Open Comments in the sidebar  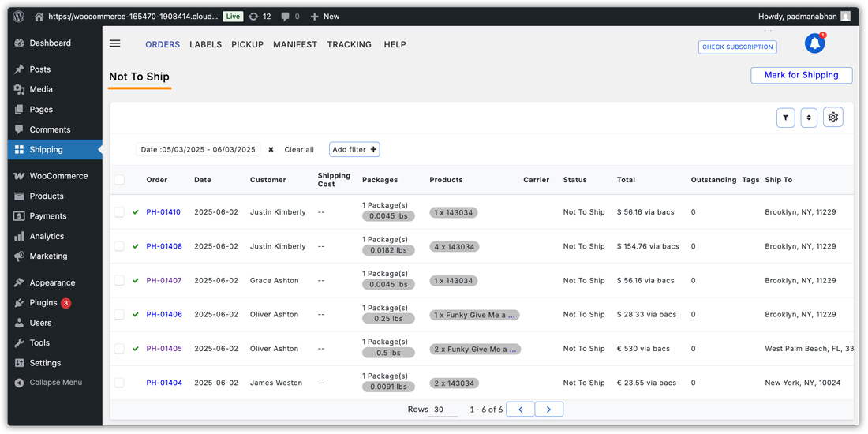pos(54,129)
